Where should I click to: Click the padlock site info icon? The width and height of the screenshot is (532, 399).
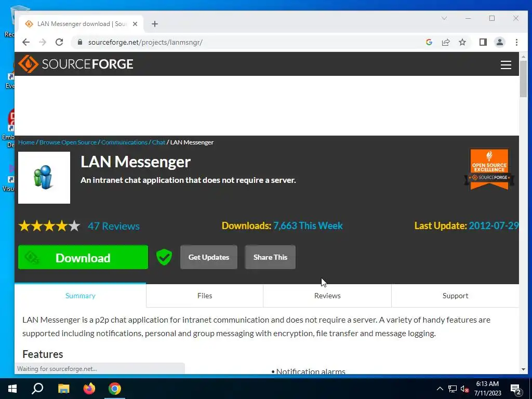coord(80,42)
